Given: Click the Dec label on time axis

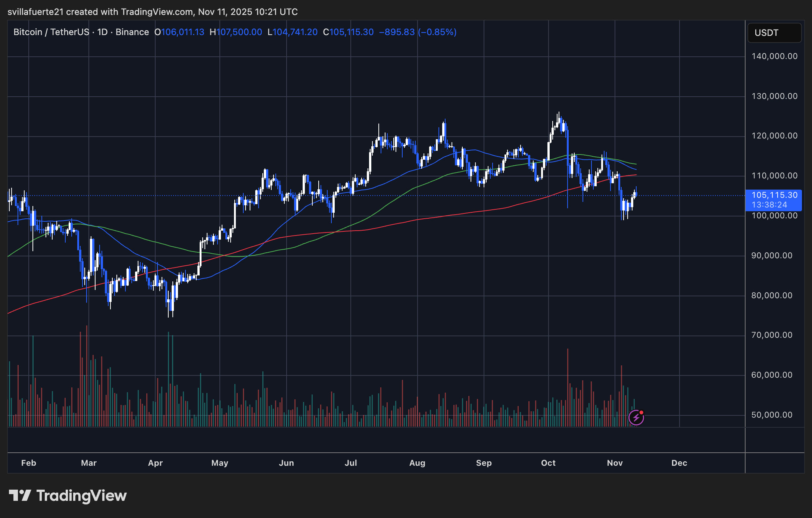Looking at the screenshot, I should tap(679, 463).
